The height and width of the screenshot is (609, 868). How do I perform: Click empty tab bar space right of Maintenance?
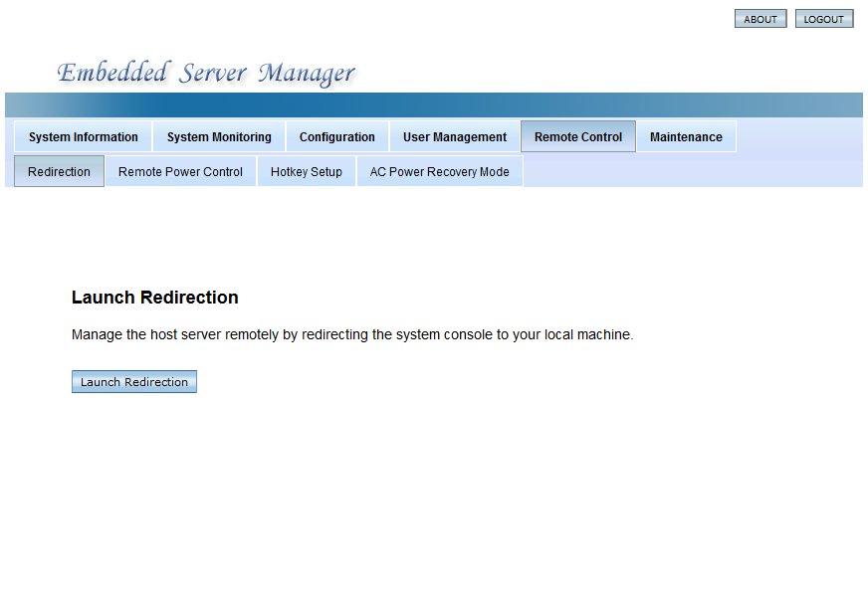point(798,137)
